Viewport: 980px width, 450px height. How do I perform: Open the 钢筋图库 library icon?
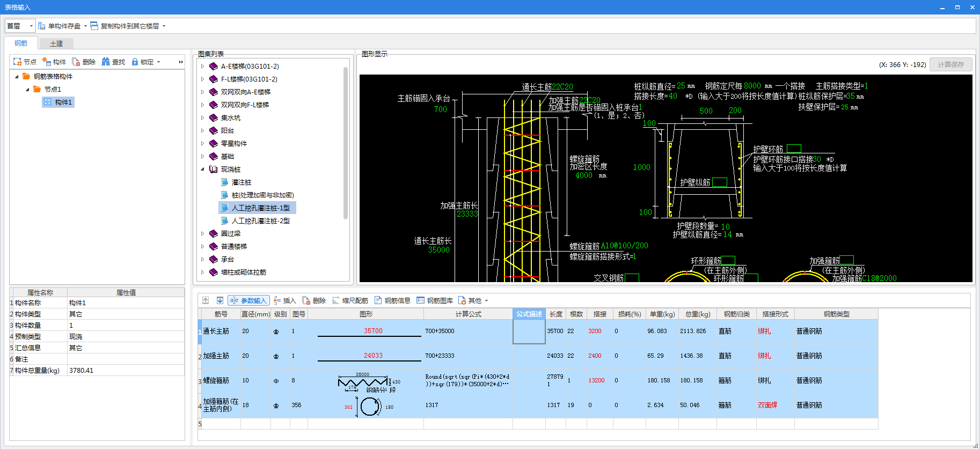click(421, 300)
